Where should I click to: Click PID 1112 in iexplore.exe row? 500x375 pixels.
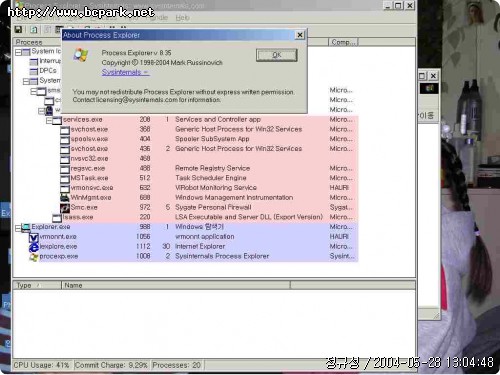(143, 246)
